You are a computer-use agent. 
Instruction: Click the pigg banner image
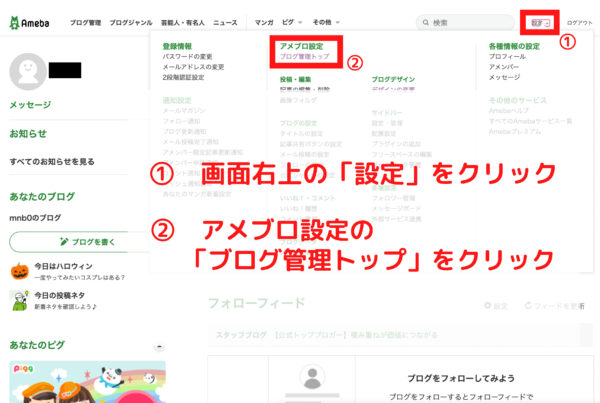click(x=87, y=382)
